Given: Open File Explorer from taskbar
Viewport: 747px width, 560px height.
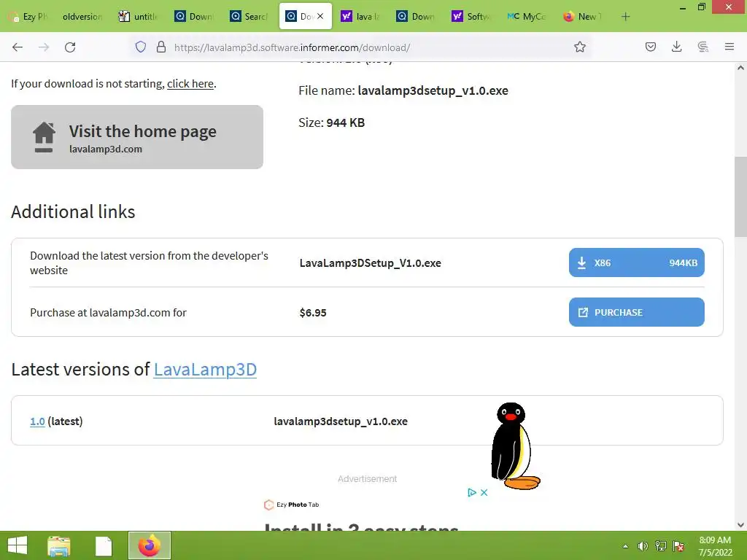Looking at the screenshot, I should tap(59, 545).
